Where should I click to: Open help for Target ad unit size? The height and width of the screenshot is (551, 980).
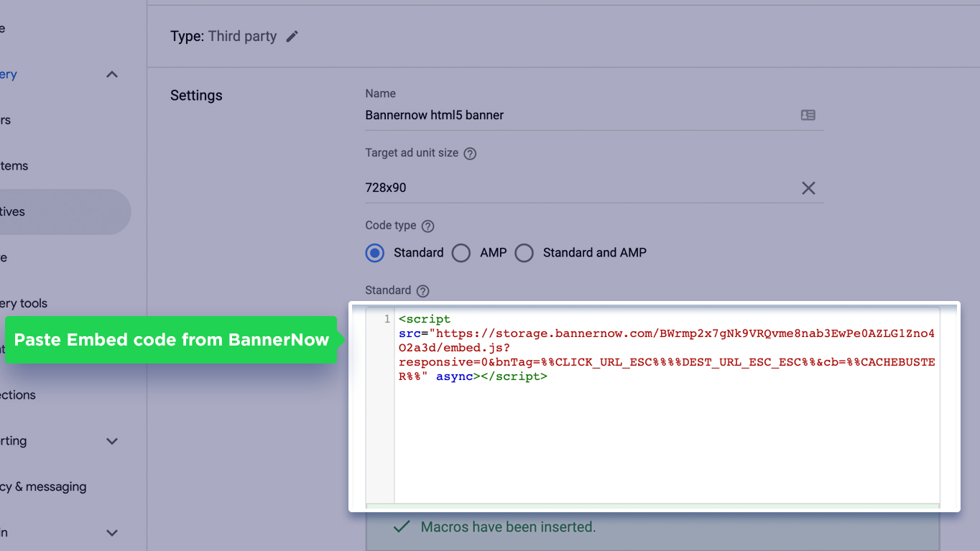470,154
